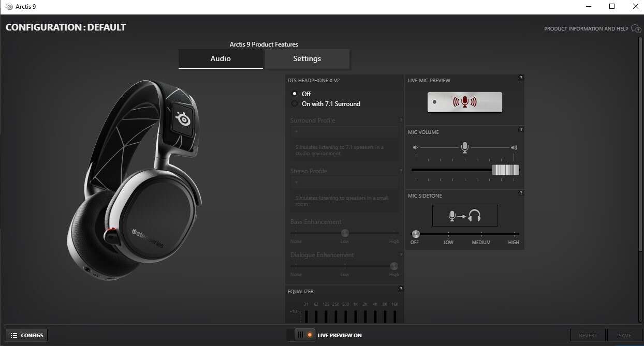Click the loud speaker icon in Mic Volume
Viewport: 644px width, 346px height.
514,147
